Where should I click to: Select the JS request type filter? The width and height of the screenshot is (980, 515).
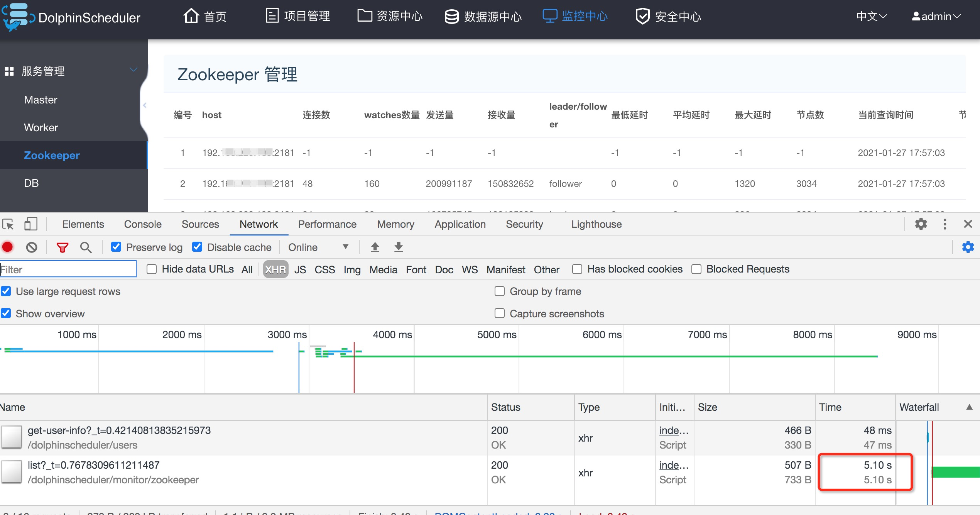(300, 269)
